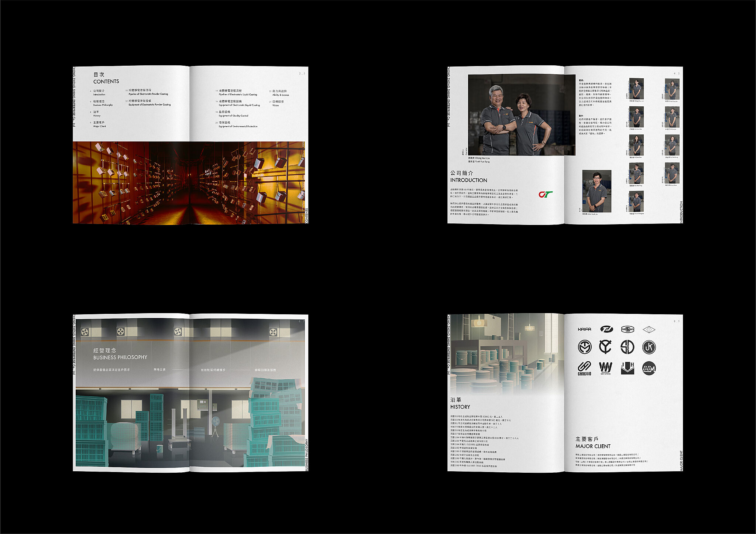The height and width of the screenshot is (534, 756).
Task: Select the JK circular client logo
Action: point(649,347)
